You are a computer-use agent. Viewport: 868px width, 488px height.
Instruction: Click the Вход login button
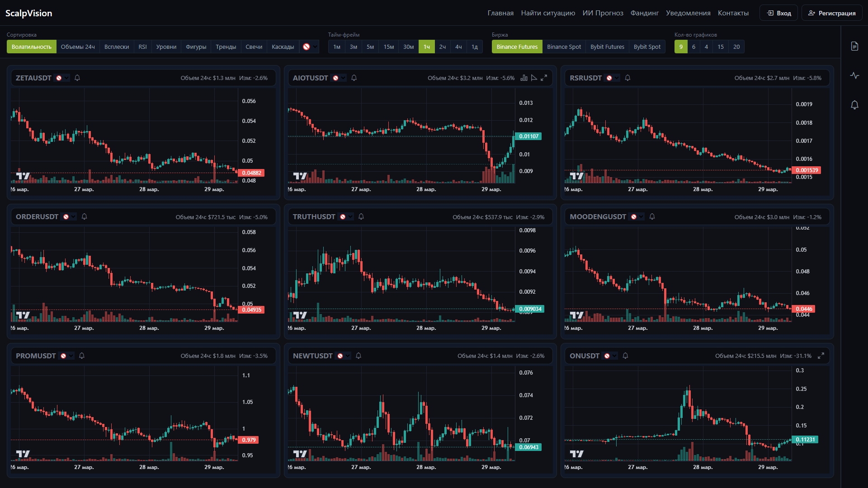(779, 13)
